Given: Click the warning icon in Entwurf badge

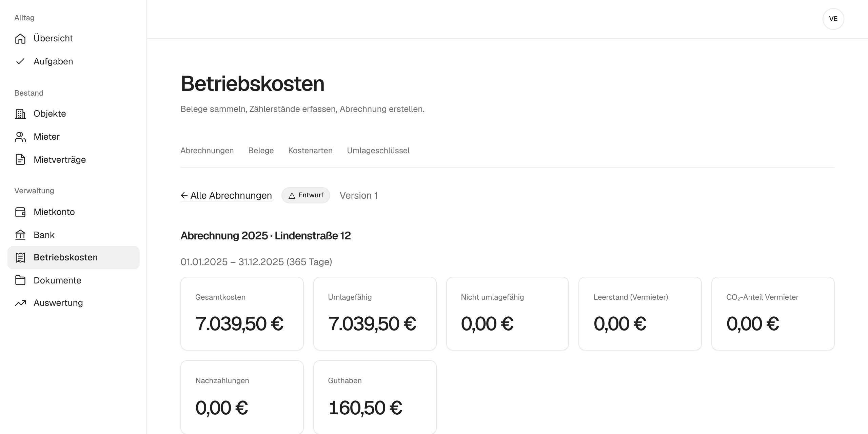Looking at the screenshot, I should [x=292, y=196].
